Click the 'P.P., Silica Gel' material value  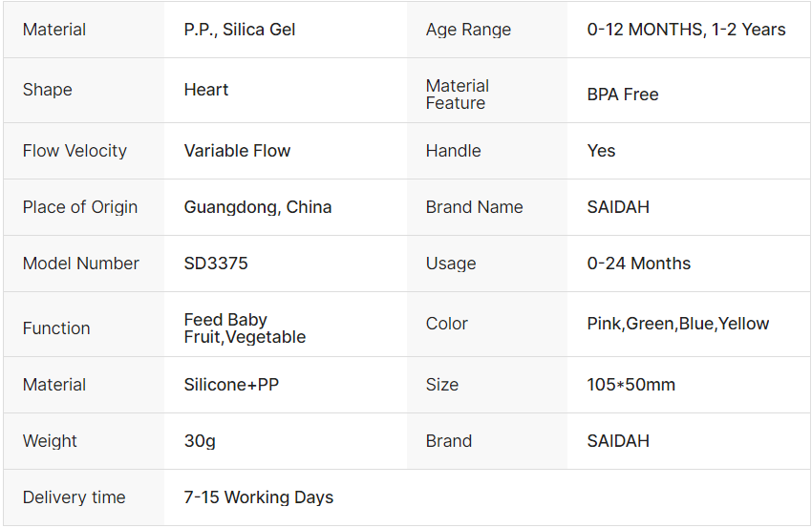(240, 30)
